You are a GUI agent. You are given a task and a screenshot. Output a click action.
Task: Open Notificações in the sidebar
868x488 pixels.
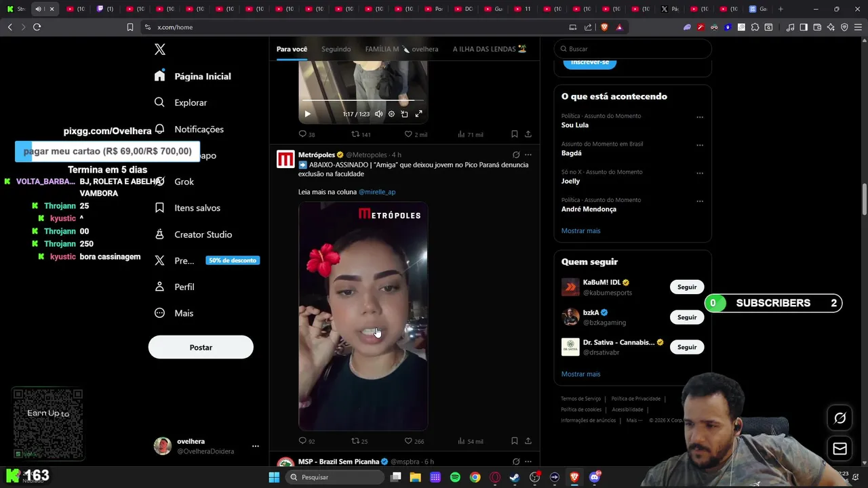tap(189, 129)
